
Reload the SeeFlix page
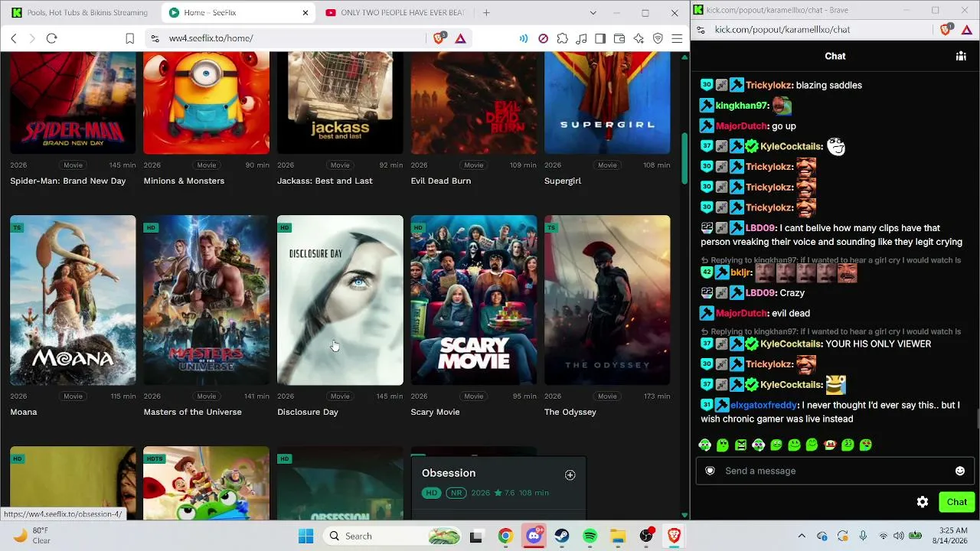point(51,38)
